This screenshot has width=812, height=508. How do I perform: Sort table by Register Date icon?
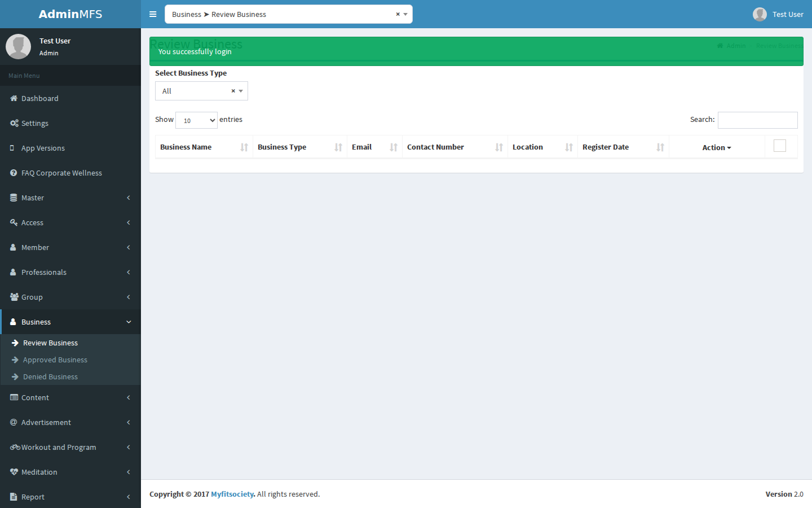point(660,147)
